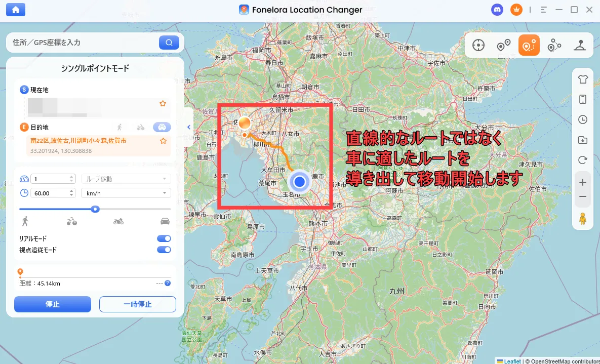
Task: Open the ループ移動 dropdown
Action: click(126, 179)
